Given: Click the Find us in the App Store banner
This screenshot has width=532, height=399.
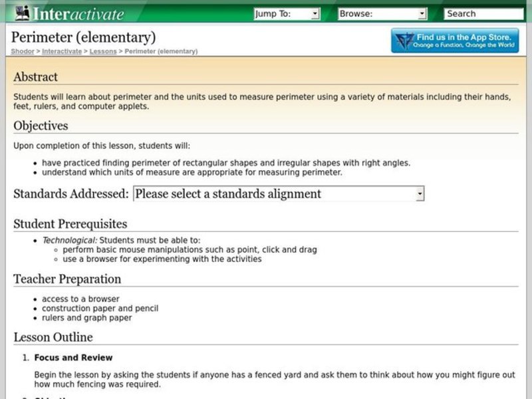Looking at the screenshot, I should pyautogui.click(x=456, y=39).
